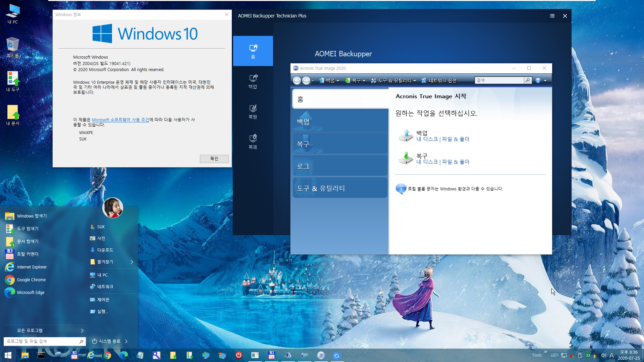Click the 프로그램 및 파일 검색 box
Image resolution: width=644 pixels, height=362 pixels.
coord(44,341)
